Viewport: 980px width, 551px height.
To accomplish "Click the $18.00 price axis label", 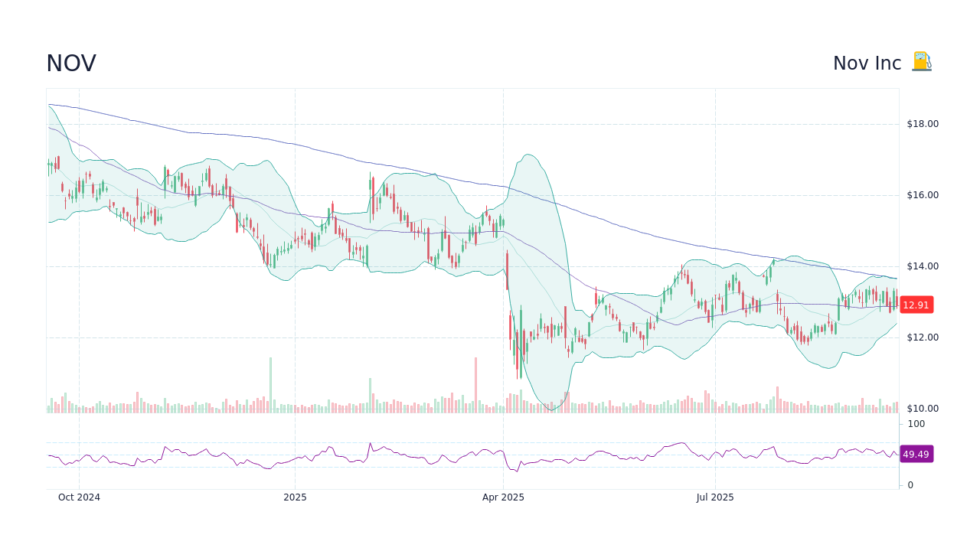I will [x=923, y=124].
